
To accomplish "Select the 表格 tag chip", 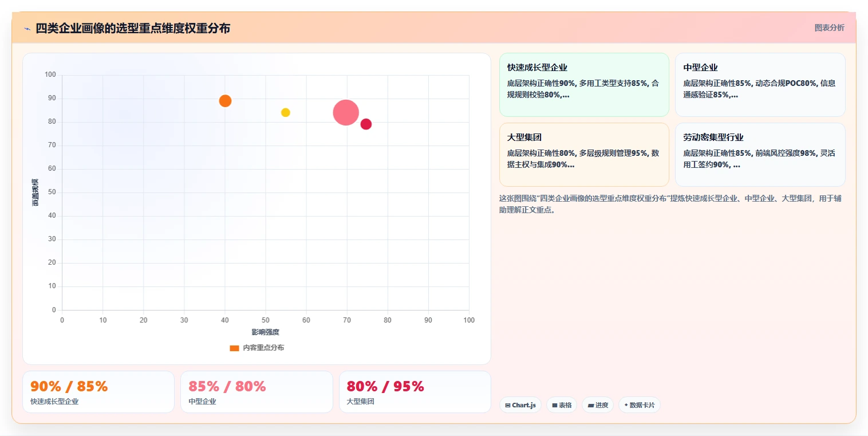I will 562,405.
